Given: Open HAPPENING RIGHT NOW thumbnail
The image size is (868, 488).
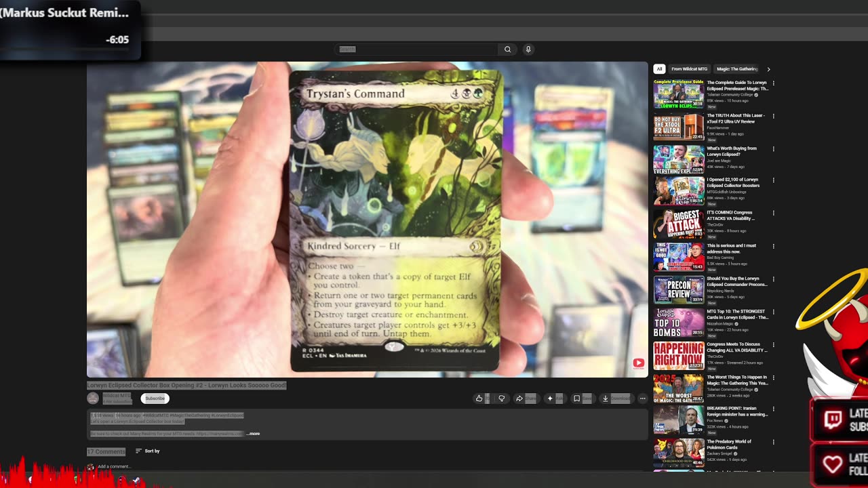Looking at the screenshot, I should coord(679,355).
